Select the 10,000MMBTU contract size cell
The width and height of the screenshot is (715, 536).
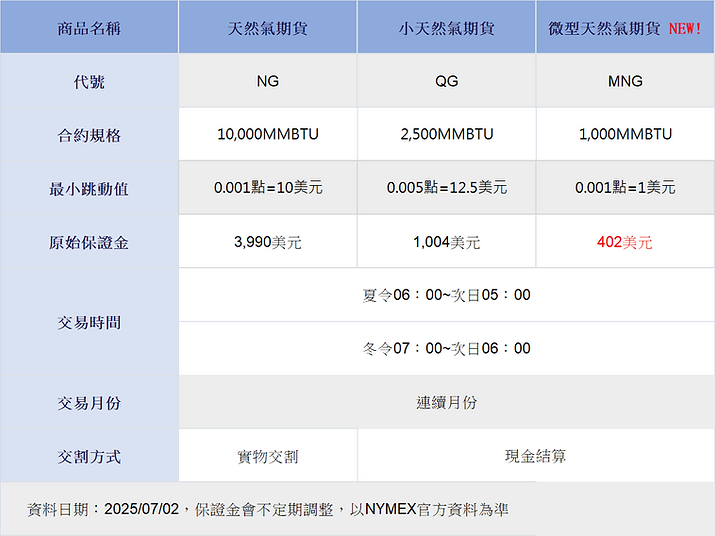[267, 134]
